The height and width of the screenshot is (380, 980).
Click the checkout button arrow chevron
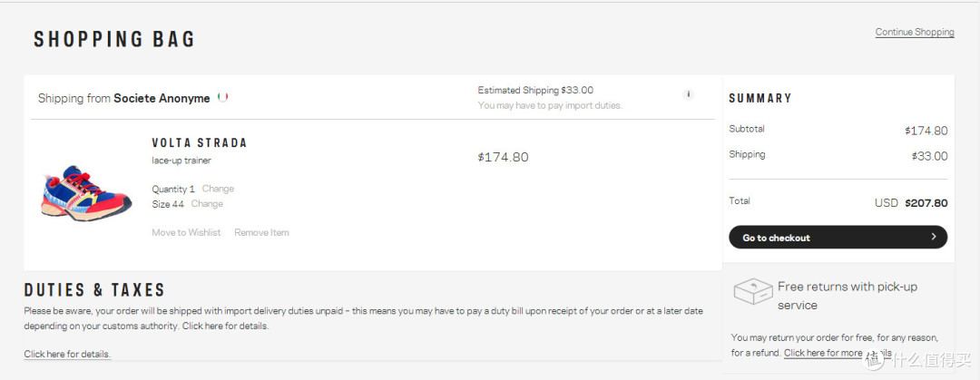click(933, 237)
